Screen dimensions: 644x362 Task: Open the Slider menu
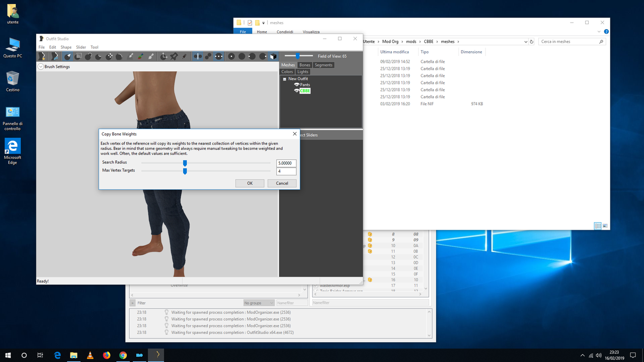(x=81, y=47)
